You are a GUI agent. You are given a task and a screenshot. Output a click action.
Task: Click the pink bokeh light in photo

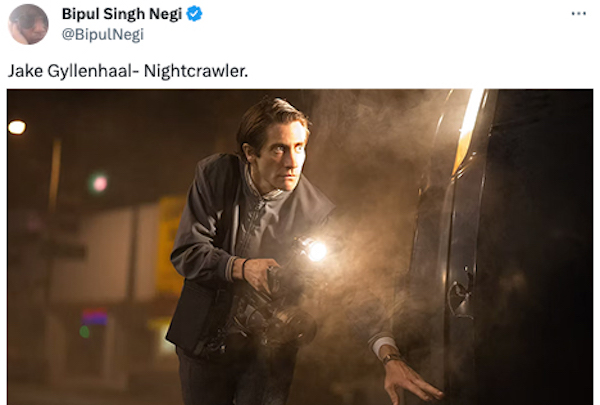point(99,183)
